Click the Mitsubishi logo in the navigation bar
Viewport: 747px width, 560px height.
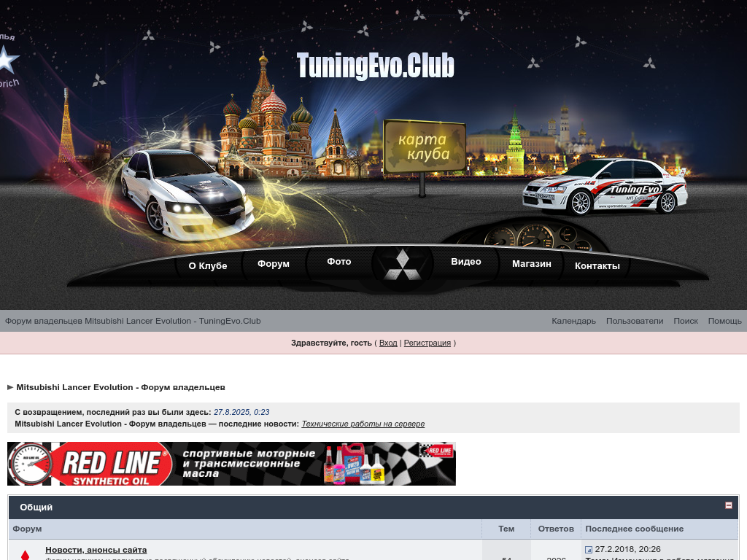click(398, 265)
